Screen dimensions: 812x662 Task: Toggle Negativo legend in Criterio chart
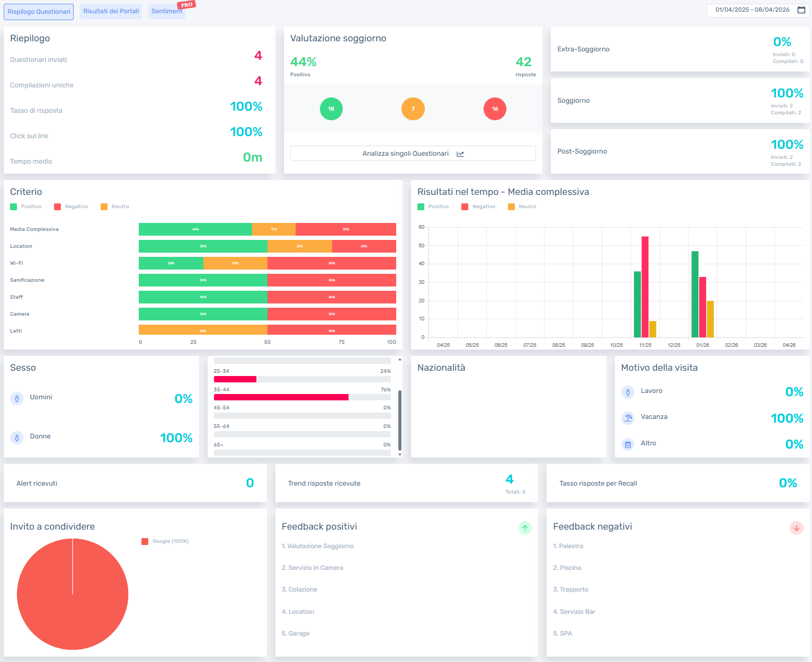click(x=71, y=207)
